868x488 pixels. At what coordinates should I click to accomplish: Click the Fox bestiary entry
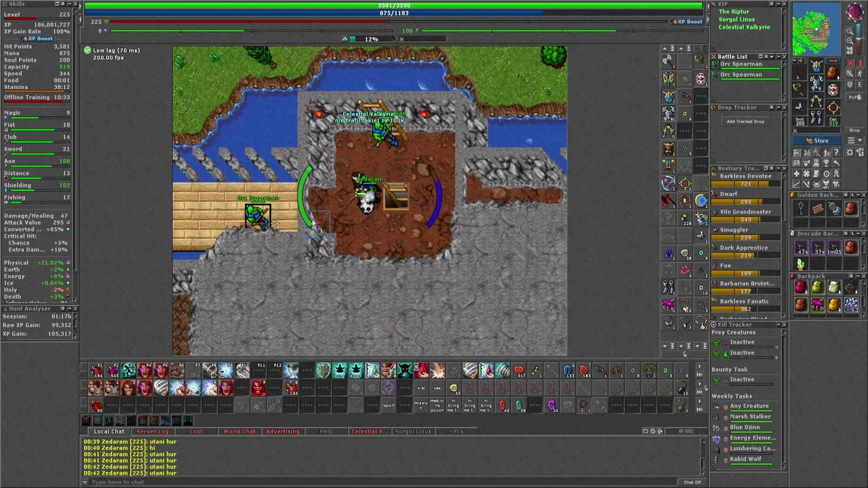point(746,268)
